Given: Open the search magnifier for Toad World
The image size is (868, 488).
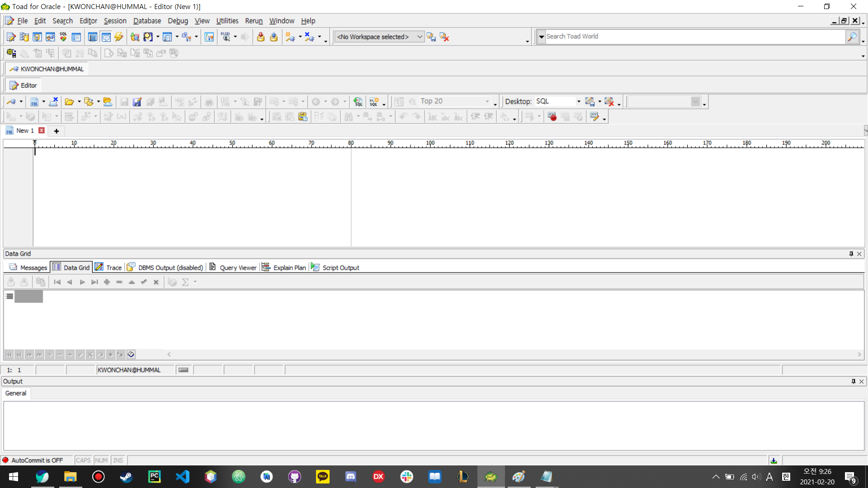Looking at the screenshot, I should click(x=852, y=37).
